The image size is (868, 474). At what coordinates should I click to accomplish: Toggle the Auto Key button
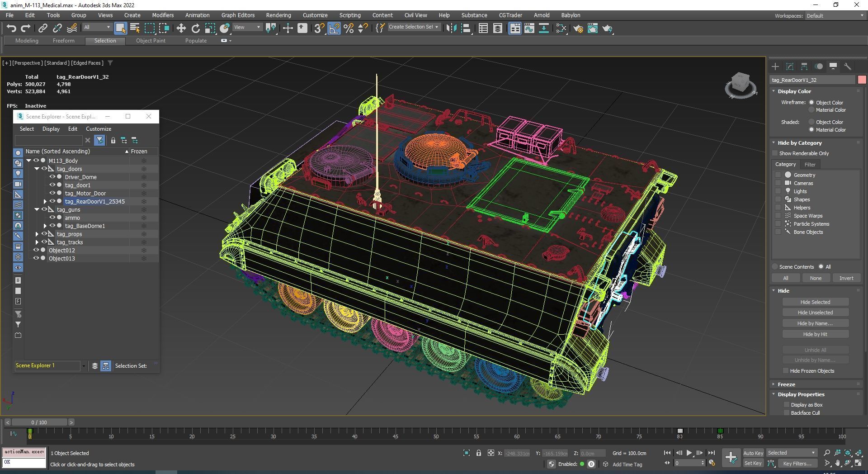(x=753, y=453)
